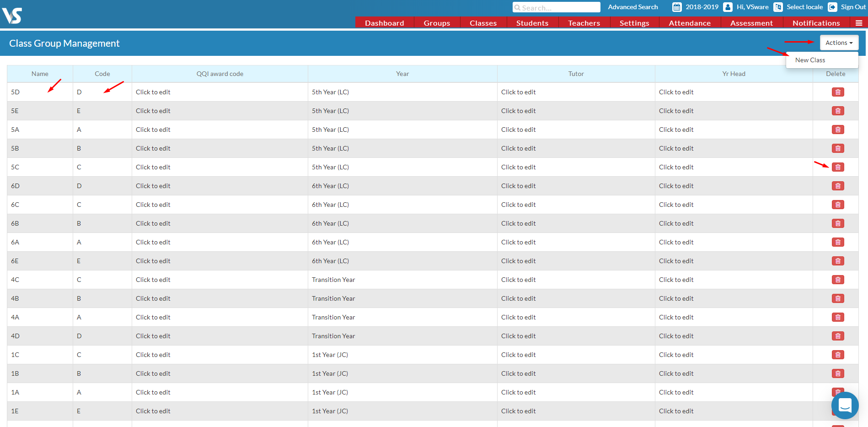Click the Sign Out link
Screen dimensions: 868x427
pos(853,7)
